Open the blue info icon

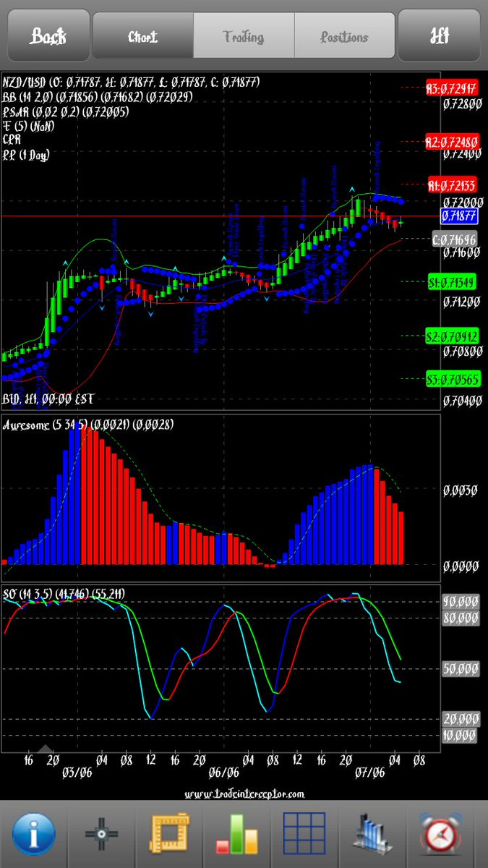pos(33,833)
